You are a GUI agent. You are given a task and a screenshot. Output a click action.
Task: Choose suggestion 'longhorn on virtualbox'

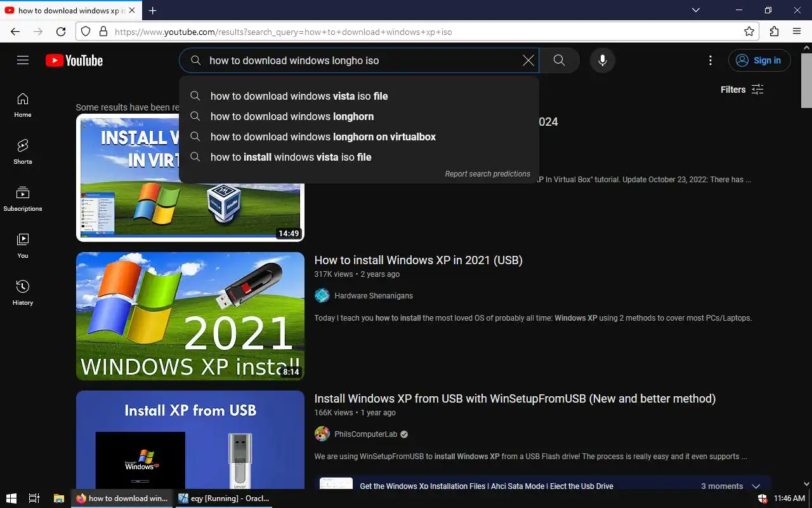(x=359, y=137)
